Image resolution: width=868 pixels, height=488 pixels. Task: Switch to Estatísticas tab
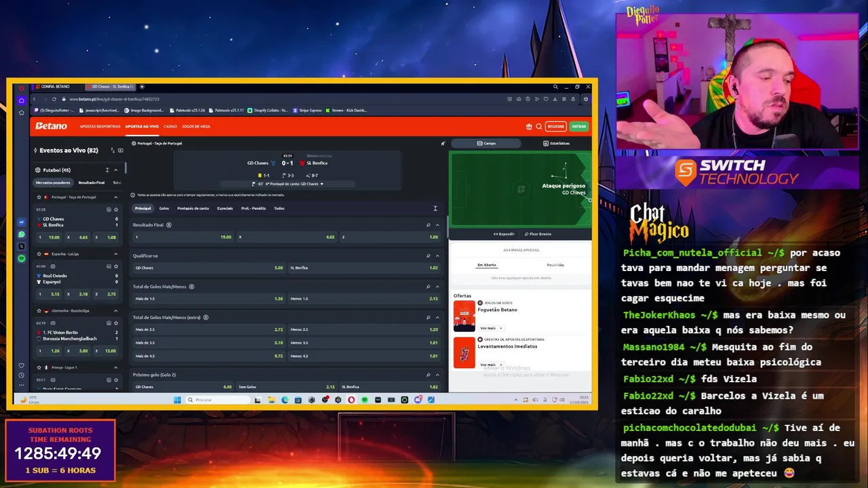(x=556, y=144)
